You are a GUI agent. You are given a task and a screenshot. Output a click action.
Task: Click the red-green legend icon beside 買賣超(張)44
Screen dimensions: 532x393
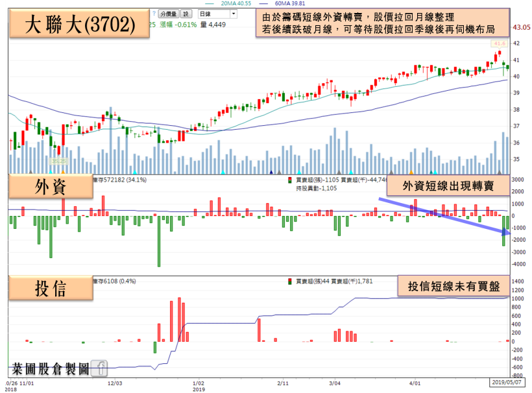(x=290, y=281)
